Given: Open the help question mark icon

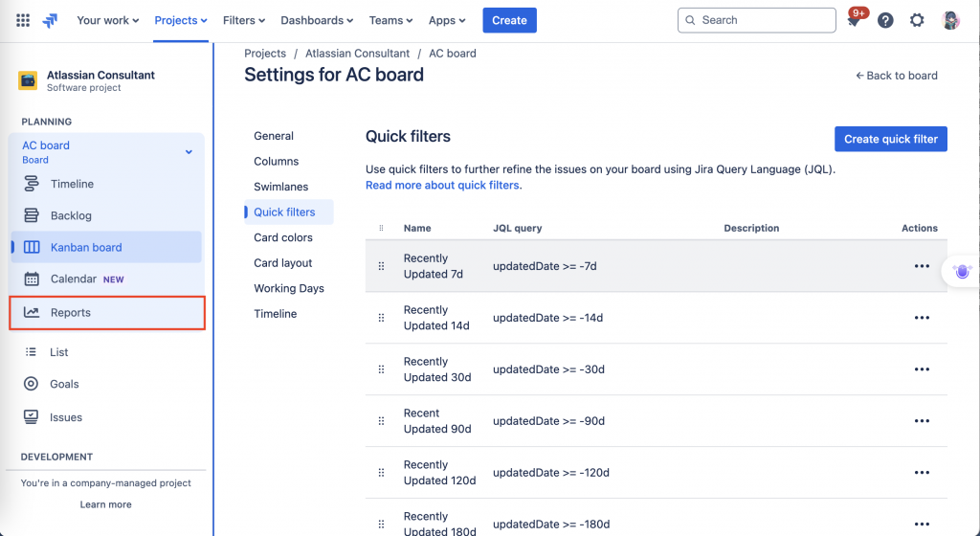Looking at the screenshot, I should (885, 20).
